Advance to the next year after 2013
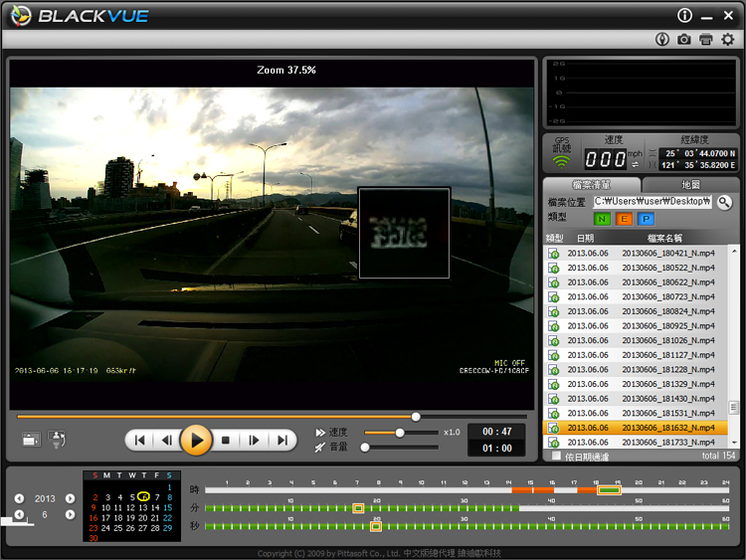 click(x=70, y=498)
